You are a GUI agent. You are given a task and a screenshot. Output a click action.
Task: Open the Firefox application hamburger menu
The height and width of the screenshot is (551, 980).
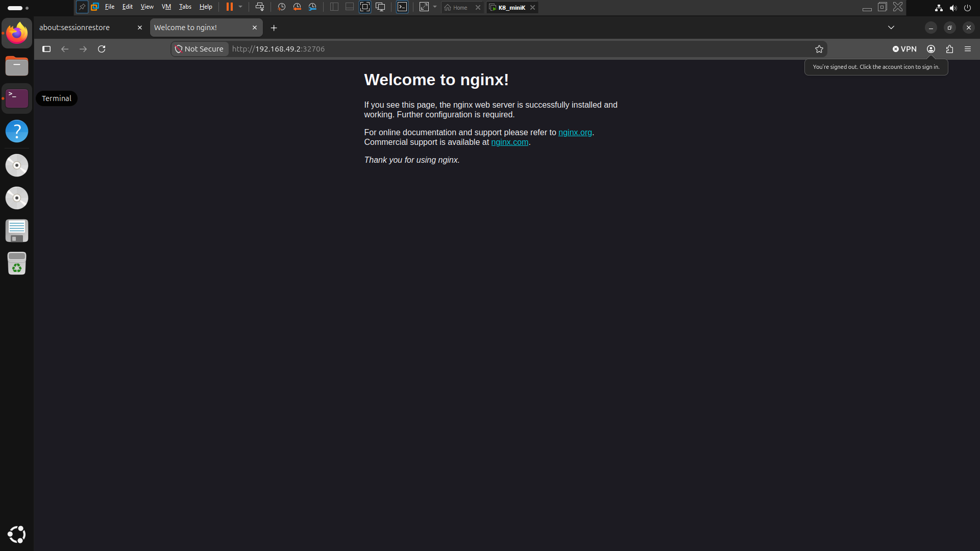pyautogui.click(x=968, y=49)
